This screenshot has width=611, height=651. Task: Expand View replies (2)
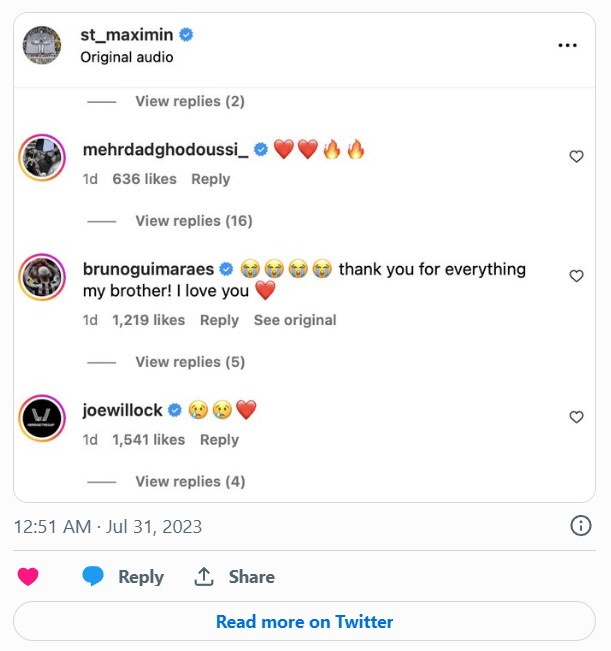click(190, 101)
